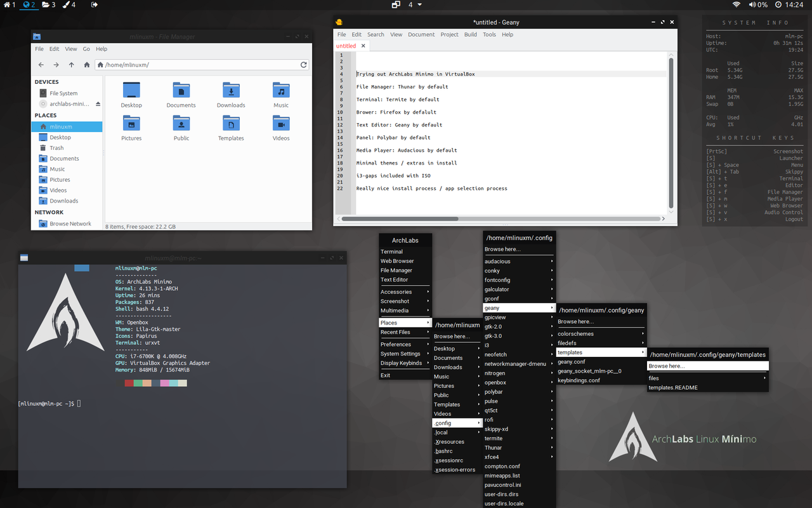Click the volume icon in the top panel

(752, 4)
